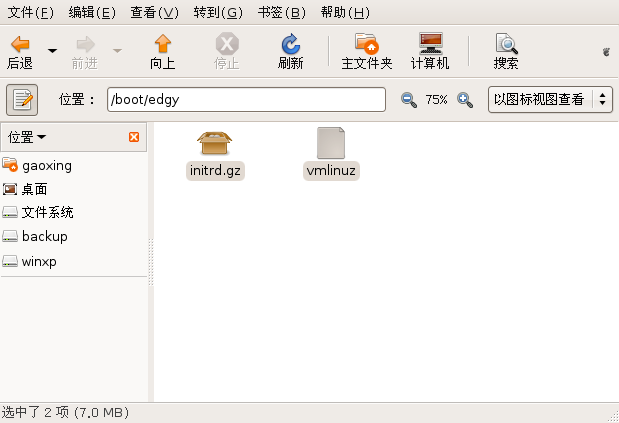Viewport: 619px width, 423px height.
Task: Select the initrd.gz archive icon
Action: 215,143
